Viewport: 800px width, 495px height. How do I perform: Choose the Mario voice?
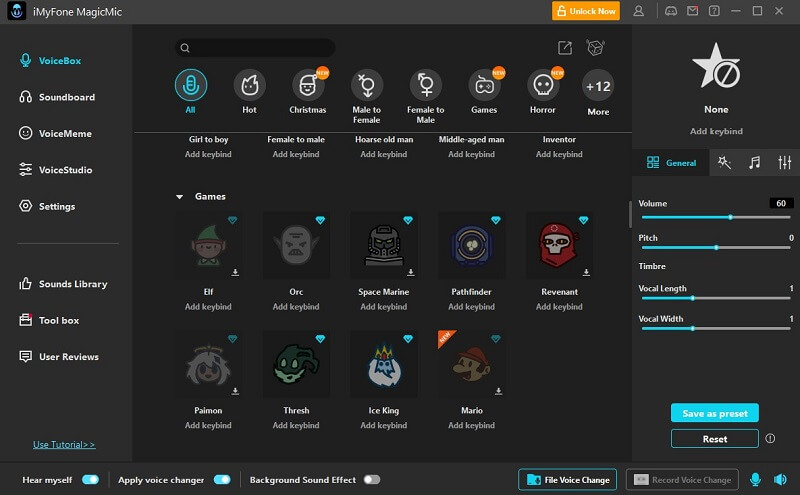(471, 364)
